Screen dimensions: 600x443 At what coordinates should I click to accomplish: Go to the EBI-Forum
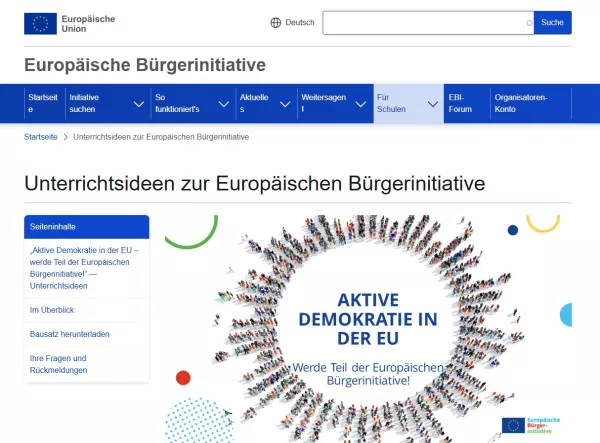pyautogui.click(x=460, y=103)
